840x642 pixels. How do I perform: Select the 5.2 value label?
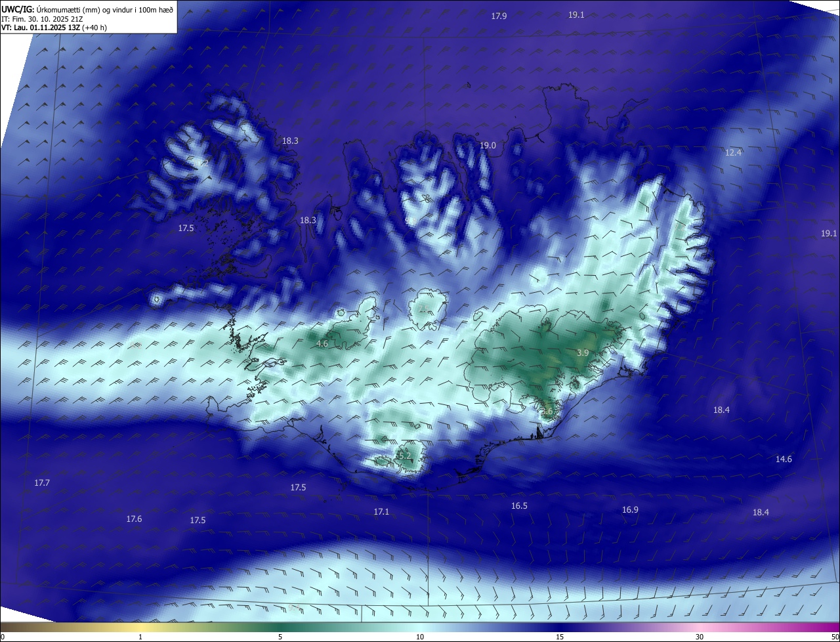(404, 456)
